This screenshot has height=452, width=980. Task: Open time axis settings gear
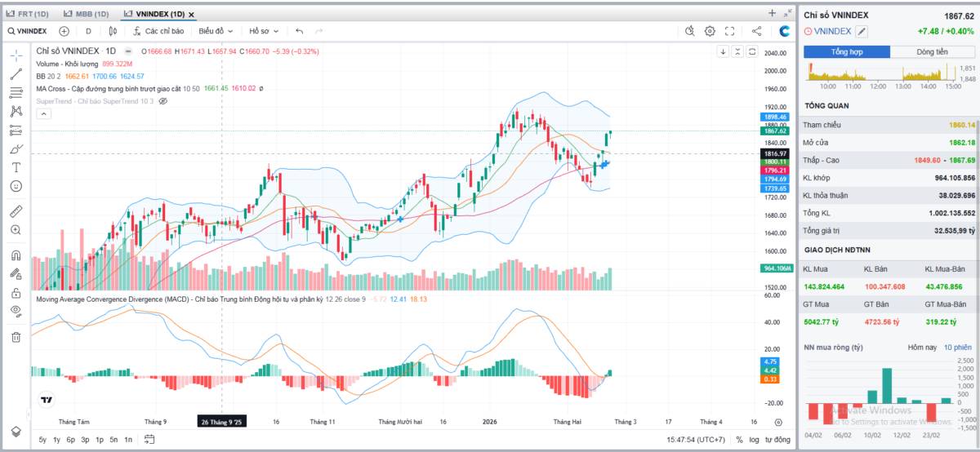click(778, 422)
